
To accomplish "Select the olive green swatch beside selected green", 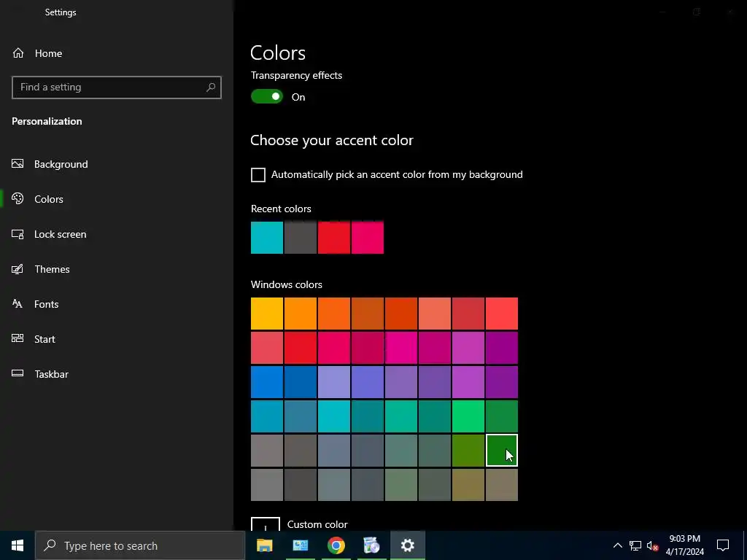I will pos(468,451).
